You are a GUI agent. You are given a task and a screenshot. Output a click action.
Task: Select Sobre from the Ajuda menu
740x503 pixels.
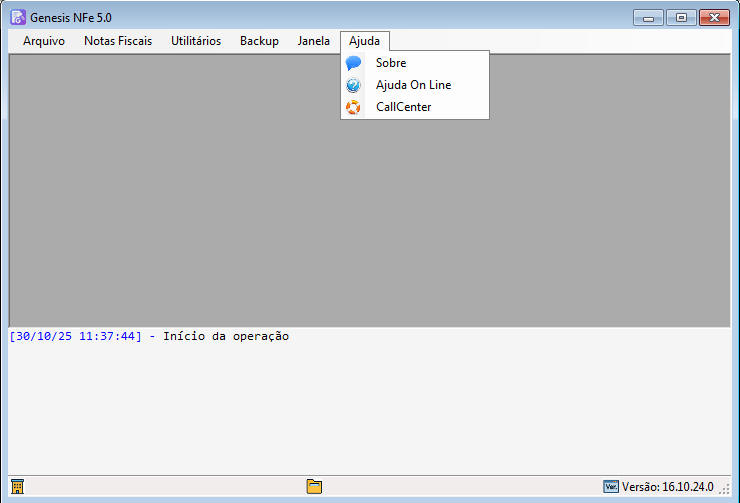[391, 63]
